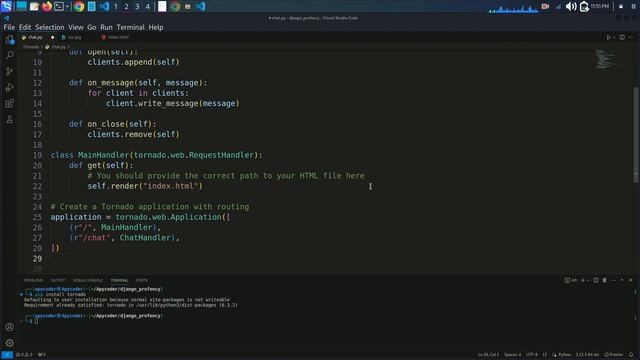
Task: Open the Go menu
Action: pyautogui.click(x=91, y=27)
